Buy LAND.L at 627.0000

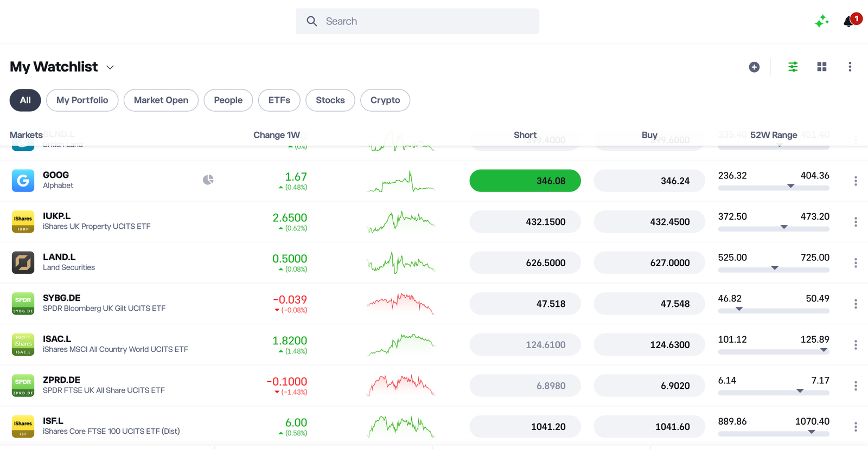[649, 262]
